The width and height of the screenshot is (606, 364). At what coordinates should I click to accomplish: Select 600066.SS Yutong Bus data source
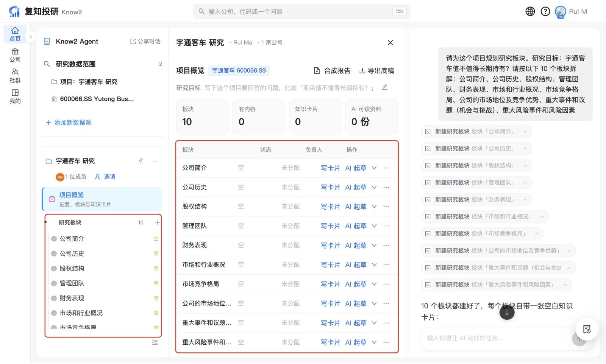point(93,99)
